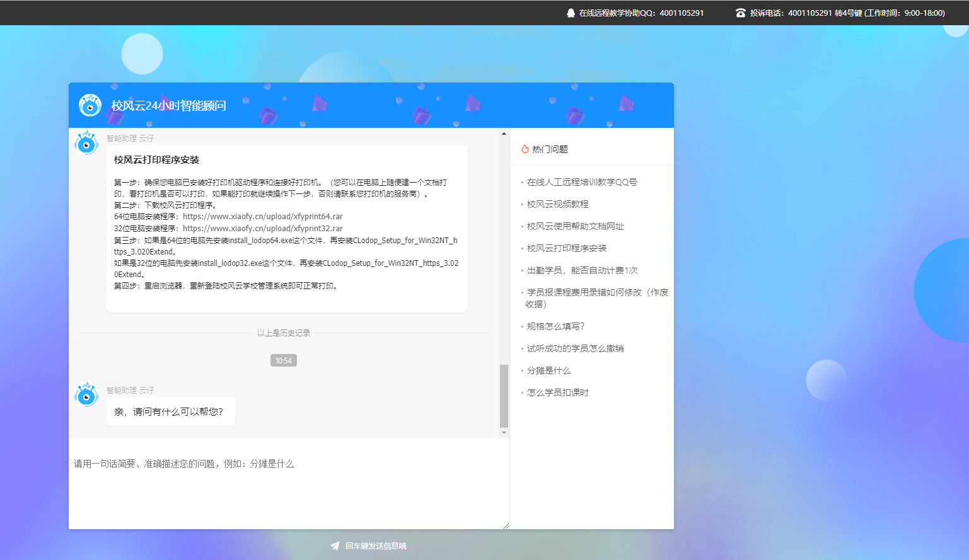Open 校风云使用帮助文档网址 question
969x560 pixels.
click(x=575, y=226)
